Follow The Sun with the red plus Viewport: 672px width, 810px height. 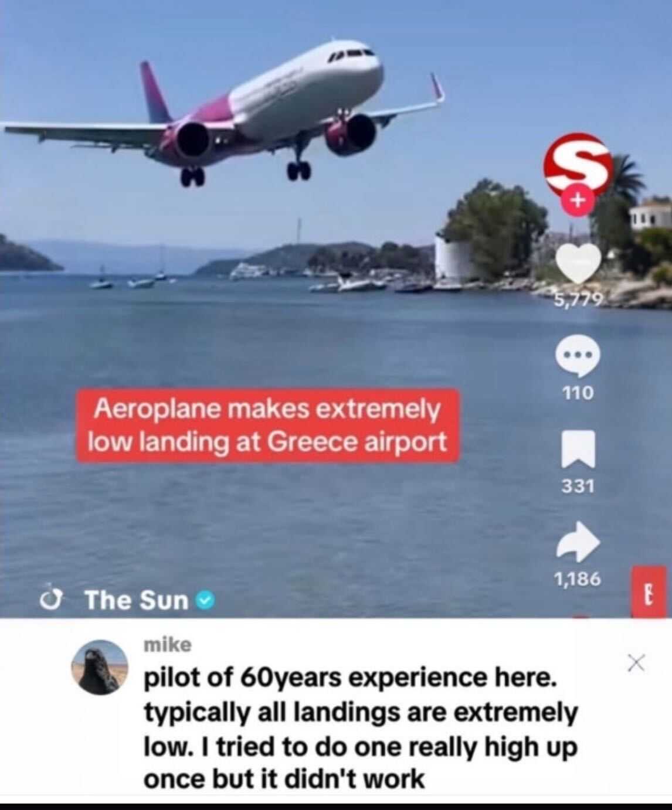click(x=577, y=201)
